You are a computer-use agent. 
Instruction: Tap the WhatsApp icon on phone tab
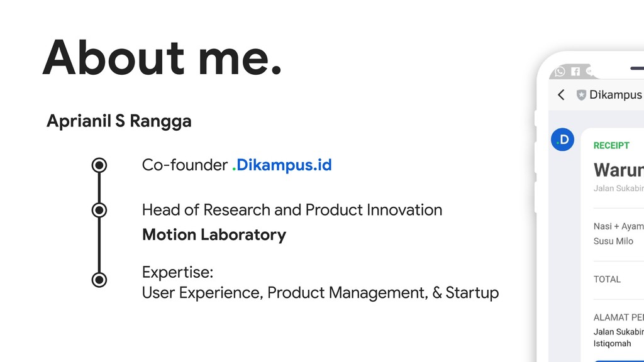click(x=560, y=72)
